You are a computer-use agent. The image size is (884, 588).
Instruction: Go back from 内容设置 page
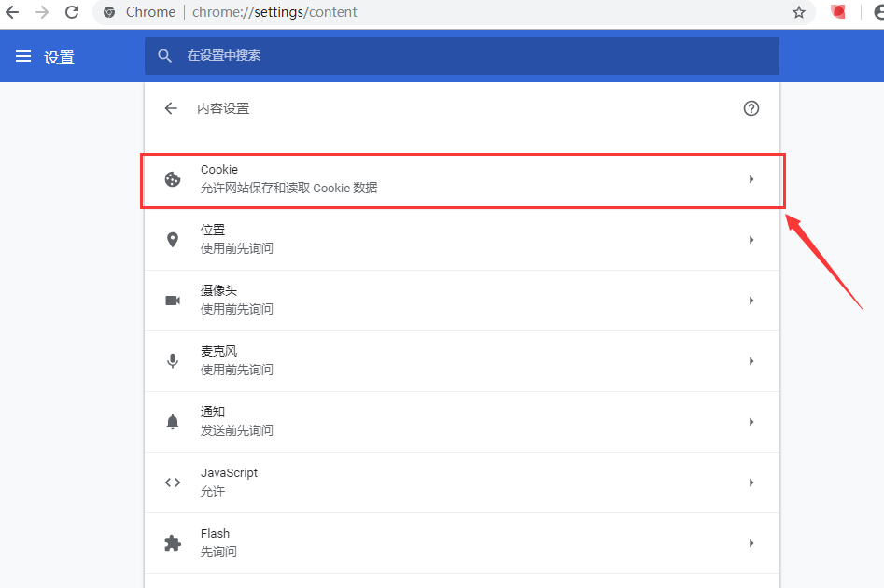[x=171, y=108]
